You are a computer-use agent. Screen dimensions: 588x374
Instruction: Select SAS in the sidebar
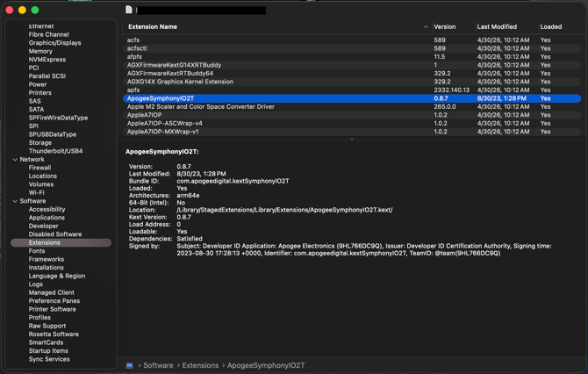(x=34, y=101)
